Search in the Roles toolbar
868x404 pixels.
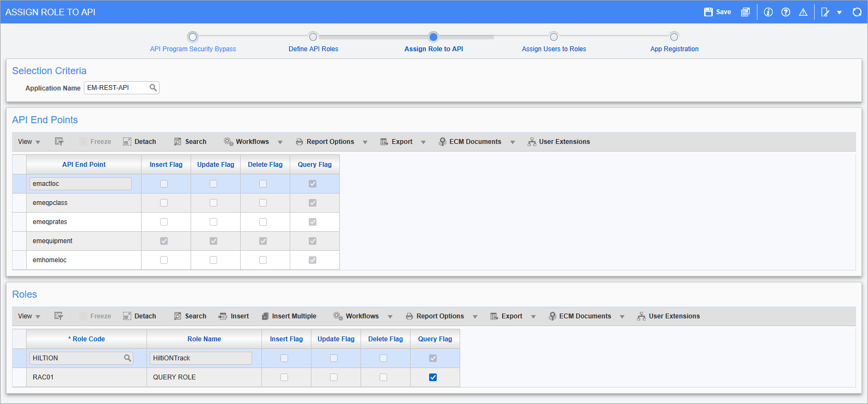pyautogui.click(x=190, y=316)
